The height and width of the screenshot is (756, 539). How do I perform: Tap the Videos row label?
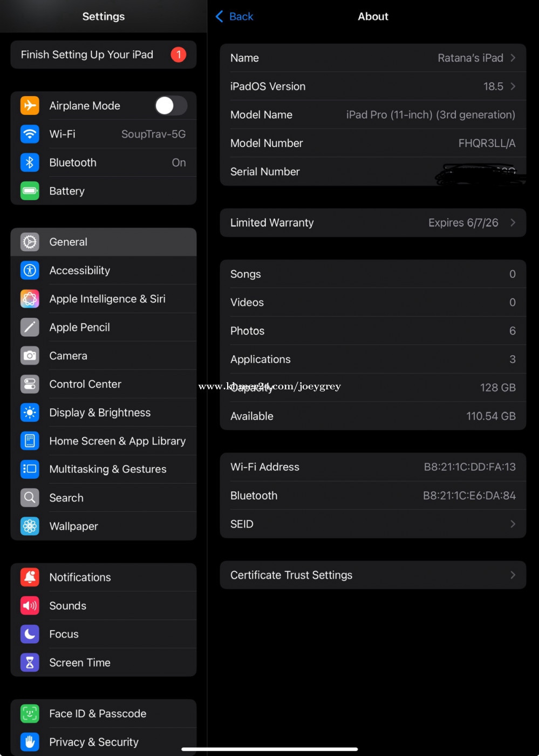click(247, 302)
